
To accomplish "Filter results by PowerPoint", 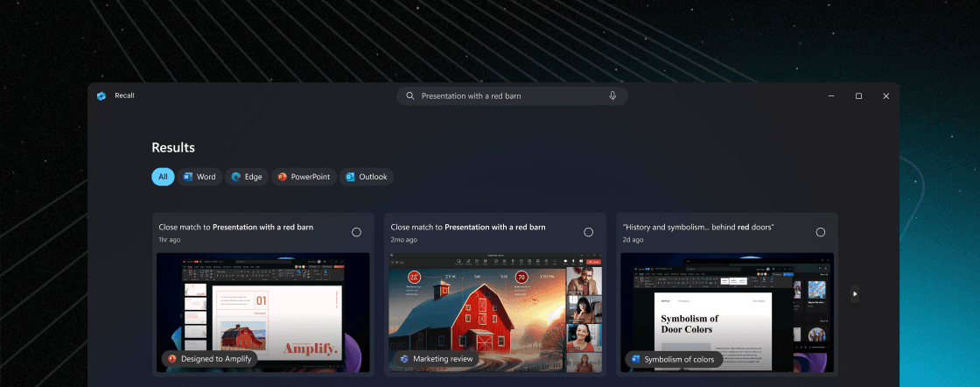I will (304, 177).
